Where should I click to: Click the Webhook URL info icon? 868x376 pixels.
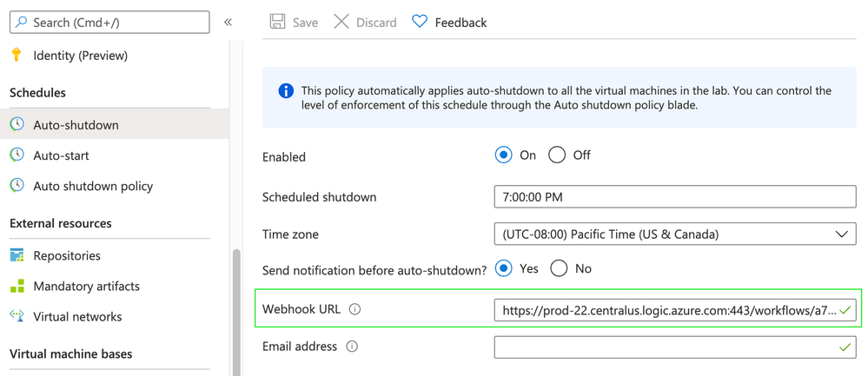tap(354, 309)
